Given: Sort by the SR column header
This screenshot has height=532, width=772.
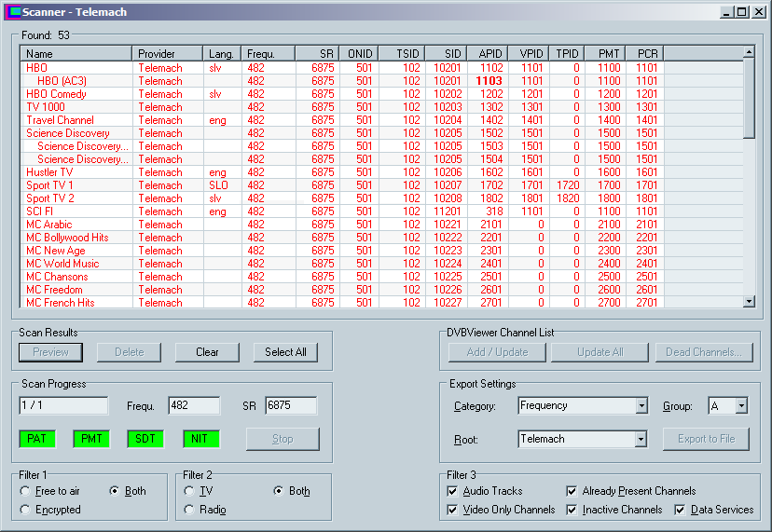Looking at the screenshot, I should pos(317,54).
